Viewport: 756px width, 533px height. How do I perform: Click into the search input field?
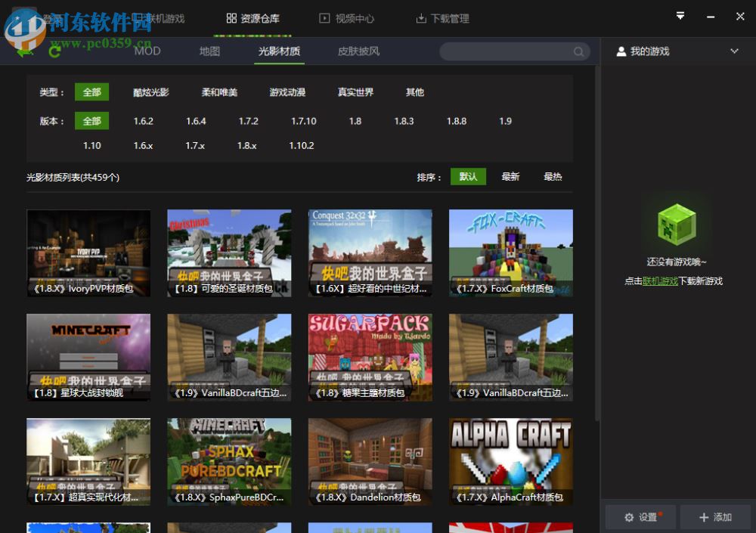(x=514, y=51)
